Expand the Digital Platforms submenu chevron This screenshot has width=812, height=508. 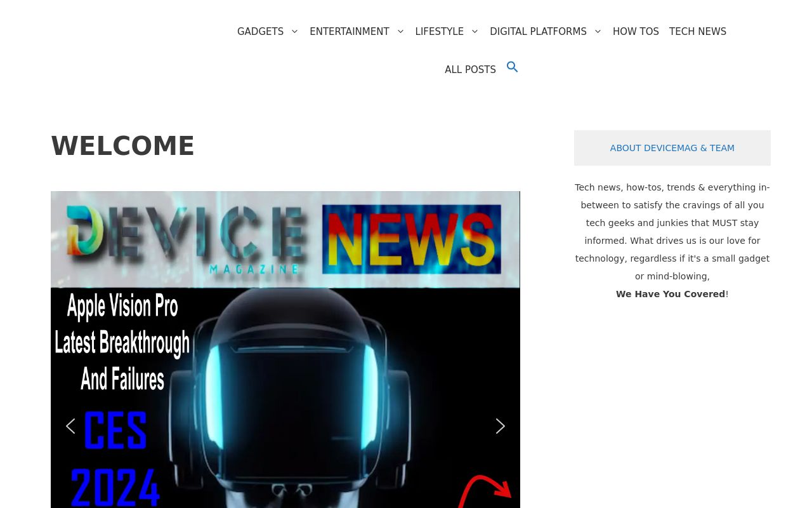point(598,32)
